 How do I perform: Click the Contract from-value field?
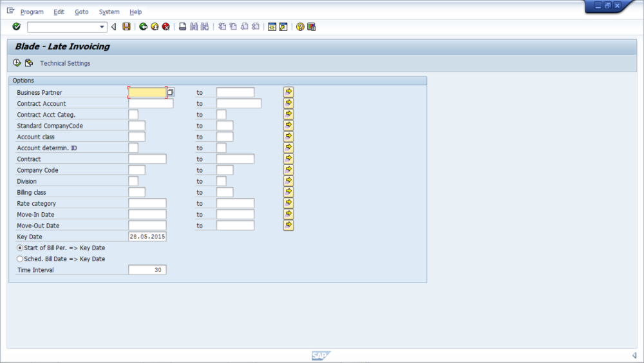tap(147, 159)
